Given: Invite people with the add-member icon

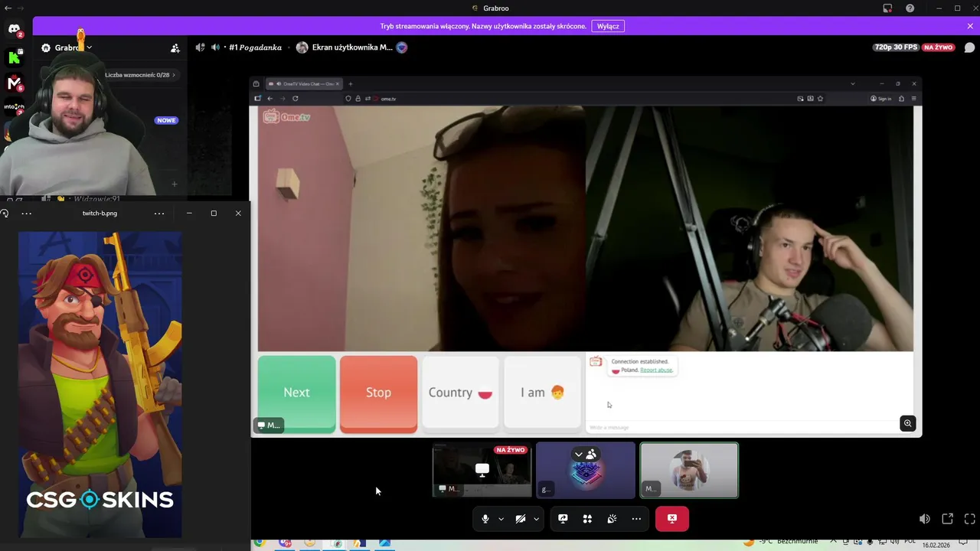Looking at the screenshot, I should (x=175, y=47).
